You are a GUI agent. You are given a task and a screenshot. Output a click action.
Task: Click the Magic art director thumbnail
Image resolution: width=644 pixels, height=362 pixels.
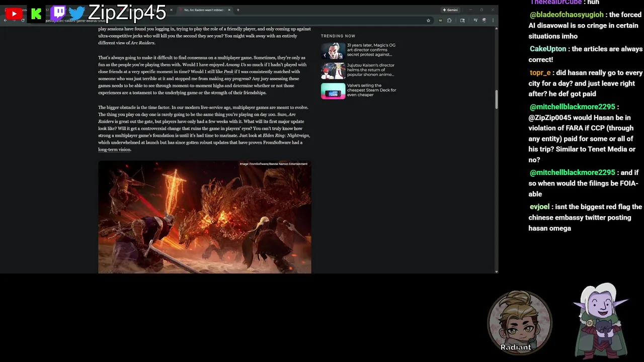[333, 51]
